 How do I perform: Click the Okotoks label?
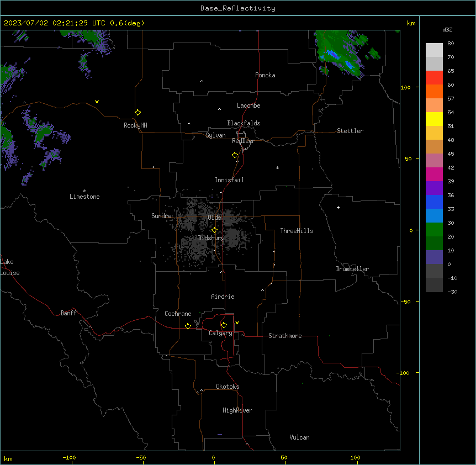point(228,387)
